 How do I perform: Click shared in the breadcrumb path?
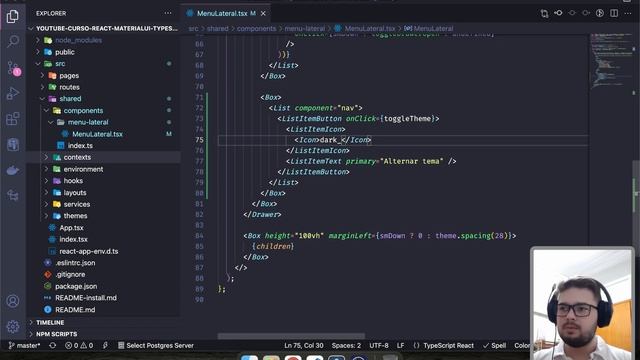click(218, 29)
